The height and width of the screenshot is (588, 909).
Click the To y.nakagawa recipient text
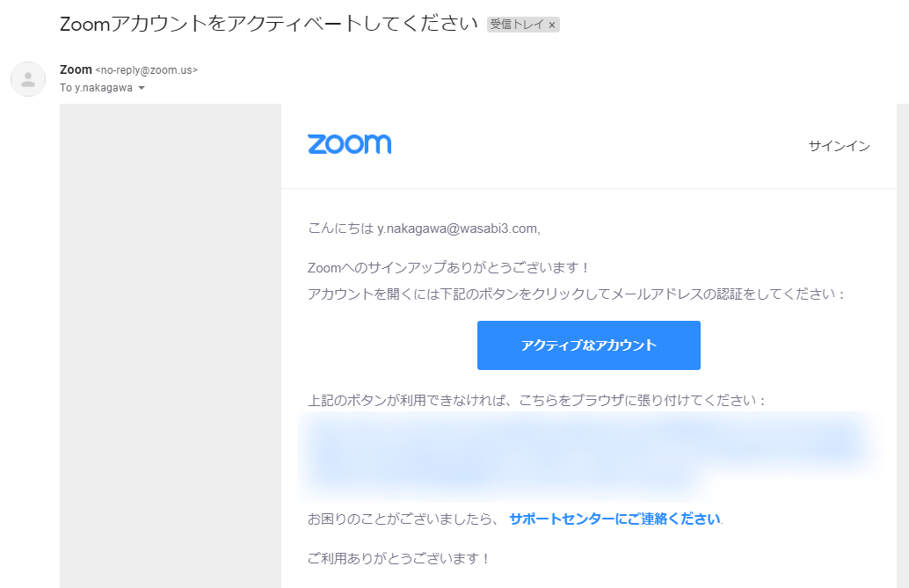pos(96,88)
